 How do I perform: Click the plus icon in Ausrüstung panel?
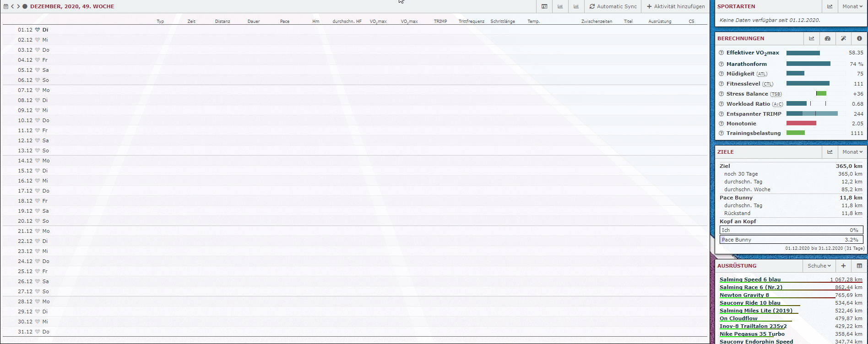click(x=843, y=266)
